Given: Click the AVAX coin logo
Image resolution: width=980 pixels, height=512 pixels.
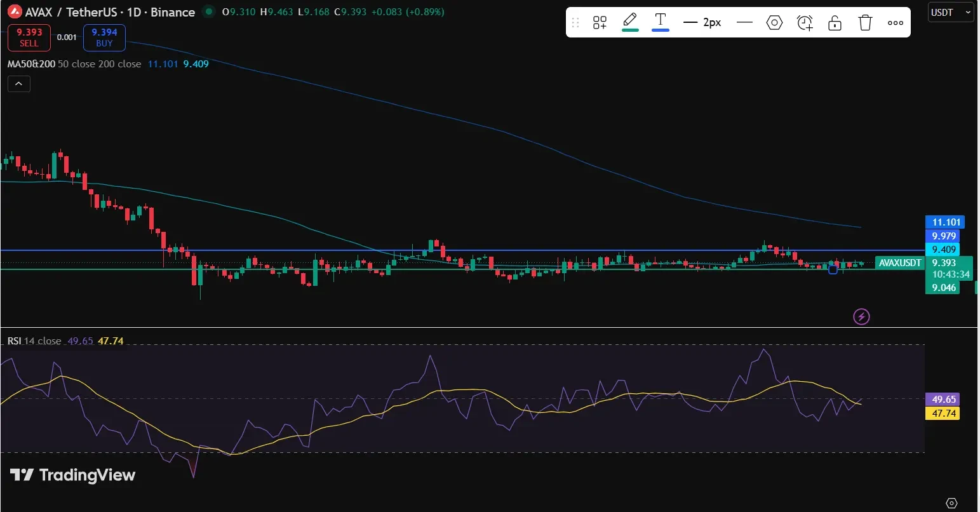Looking at the screenshot, I should [15, 12].
